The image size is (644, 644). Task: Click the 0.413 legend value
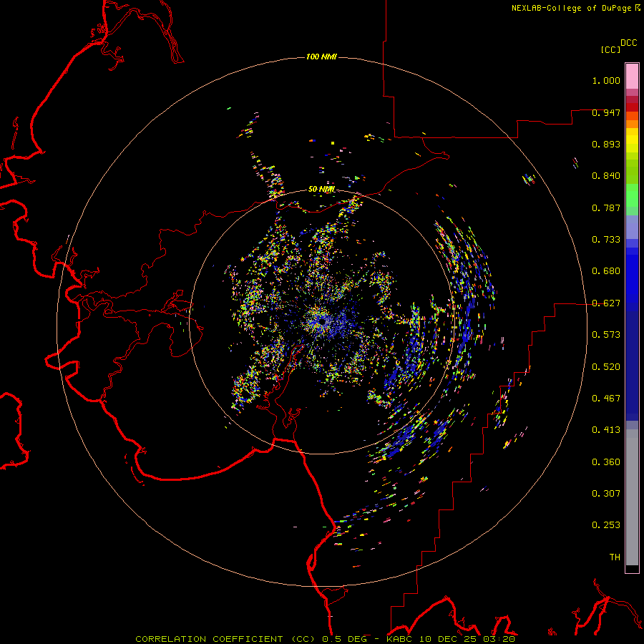click(x=606, y=430)
